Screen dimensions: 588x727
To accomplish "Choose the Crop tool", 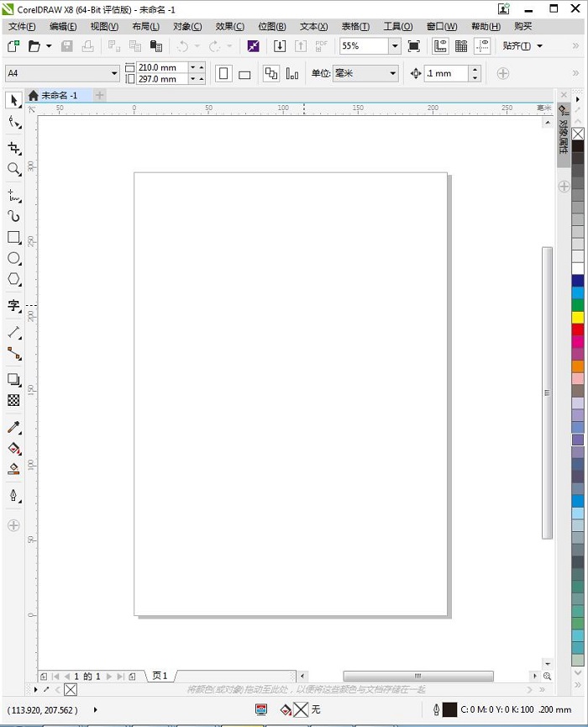I will pyautogui.click(x=14, y=148).
